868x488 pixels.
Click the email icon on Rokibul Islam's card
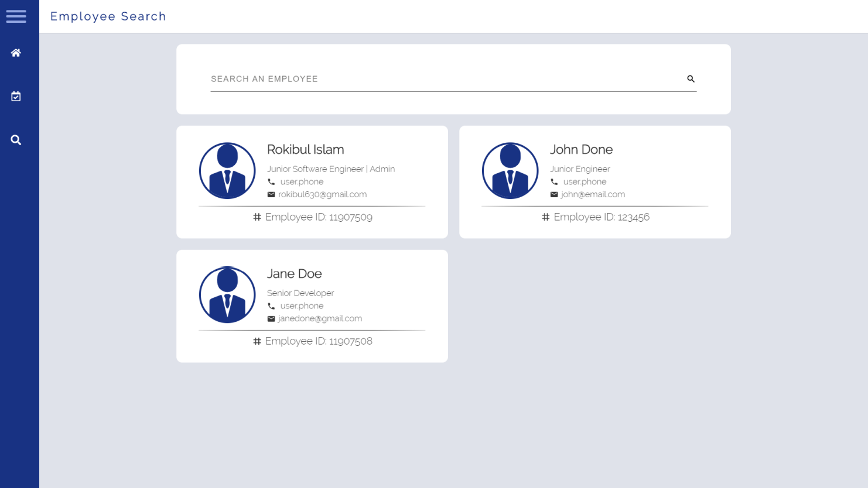click(271, 194)
